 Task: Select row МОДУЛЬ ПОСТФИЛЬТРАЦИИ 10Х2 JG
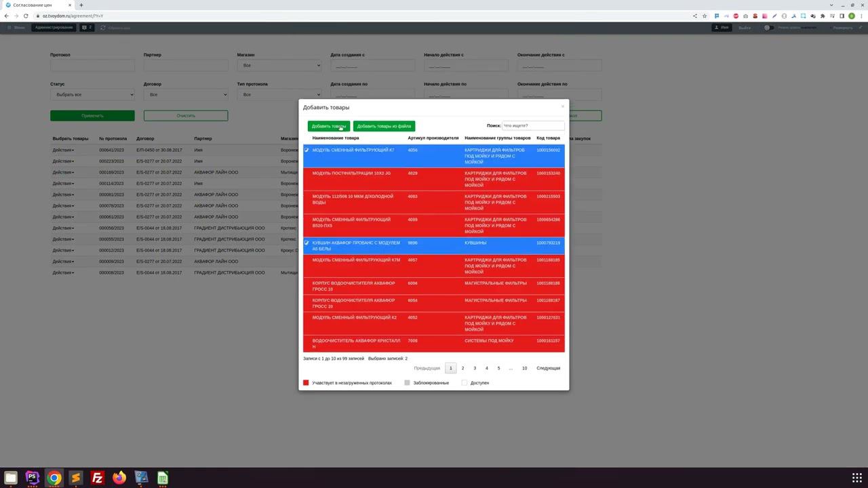pyautogui.click(x=434, y=179)
